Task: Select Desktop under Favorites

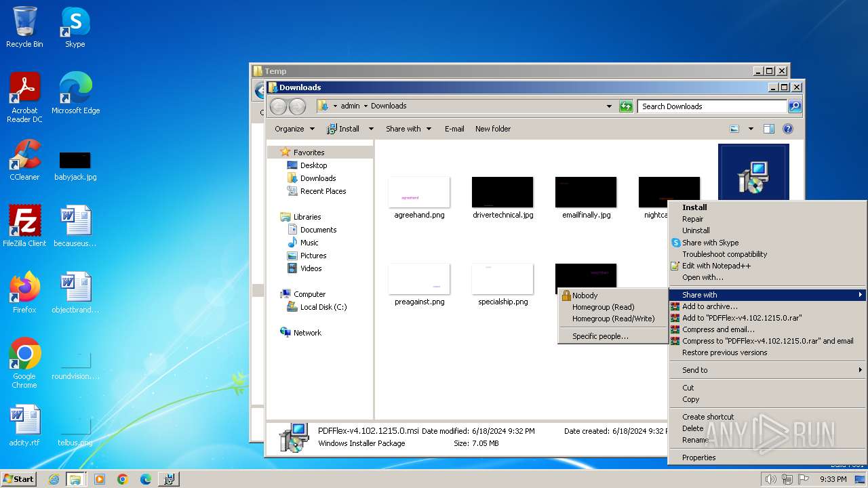Action: 313,165
